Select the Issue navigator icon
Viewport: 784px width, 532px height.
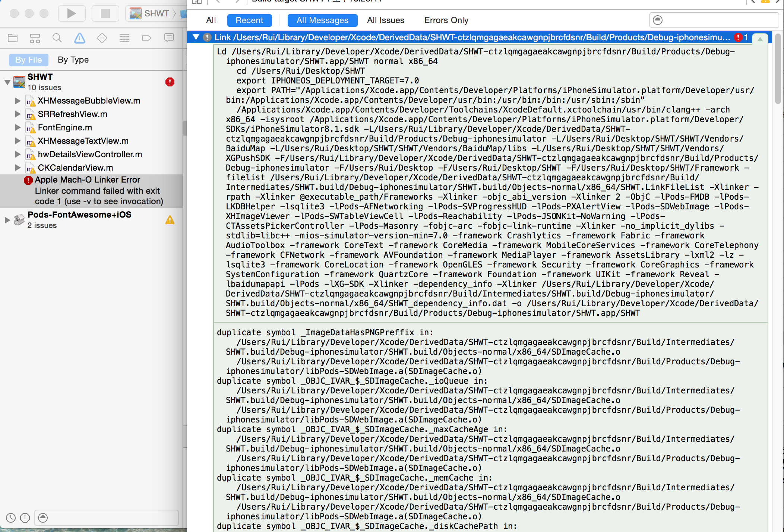point(80,38)
